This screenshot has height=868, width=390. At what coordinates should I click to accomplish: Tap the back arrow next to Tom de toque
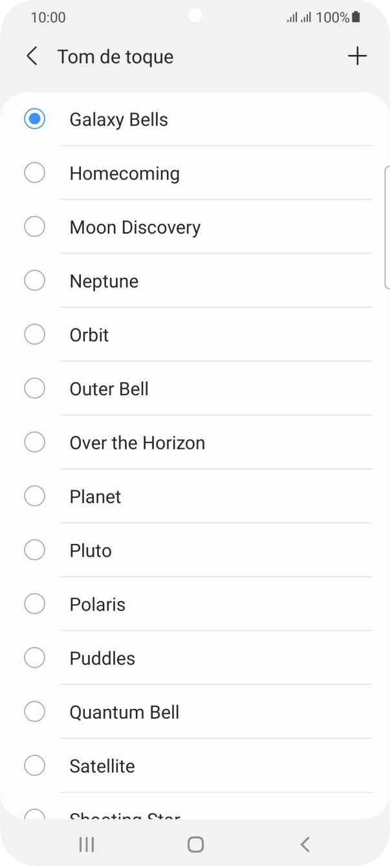[x=32, y=56]
